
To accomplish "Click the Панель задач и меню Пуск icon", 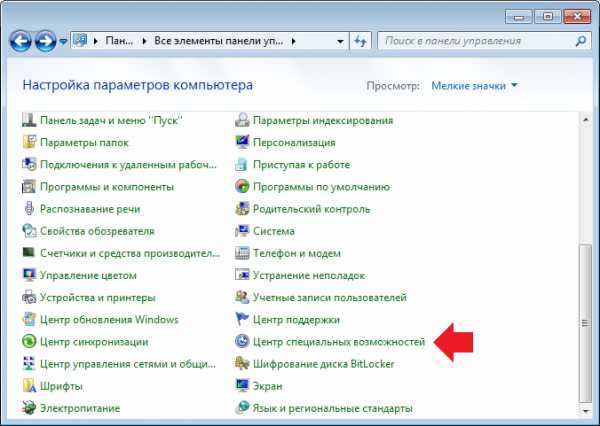I will pos(29,120).
